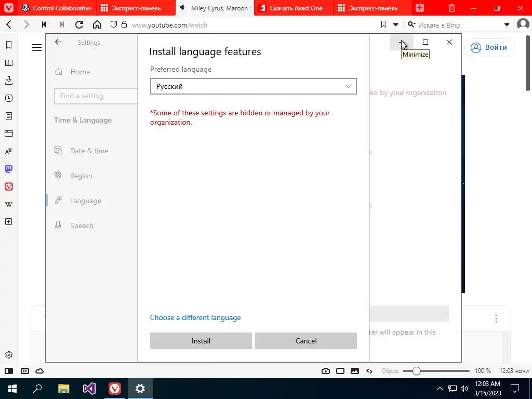
Task: Open the Mastodon web panel
Action: [9, 169]
